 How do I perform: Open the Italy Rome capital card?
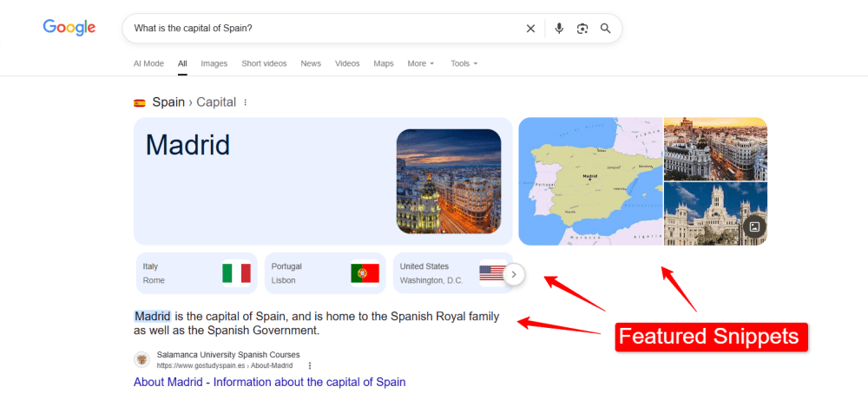[x=196, y=273]
